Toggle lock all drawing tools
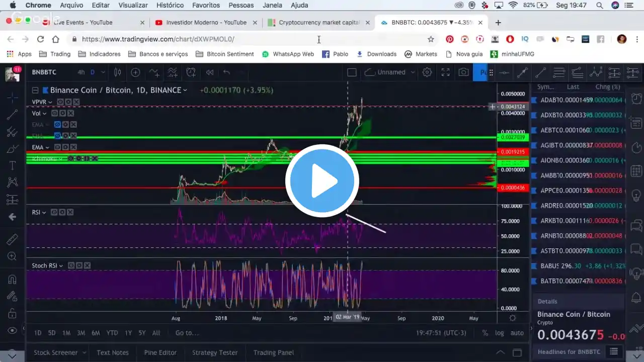This screenshot has width=644, height=362. [x=12, y=313]
